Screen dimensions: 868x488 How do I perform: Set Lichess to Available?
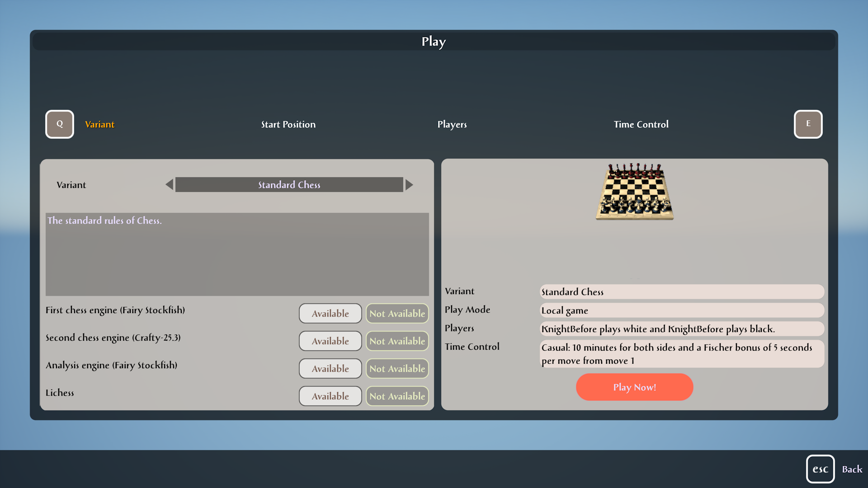[330, 396]
